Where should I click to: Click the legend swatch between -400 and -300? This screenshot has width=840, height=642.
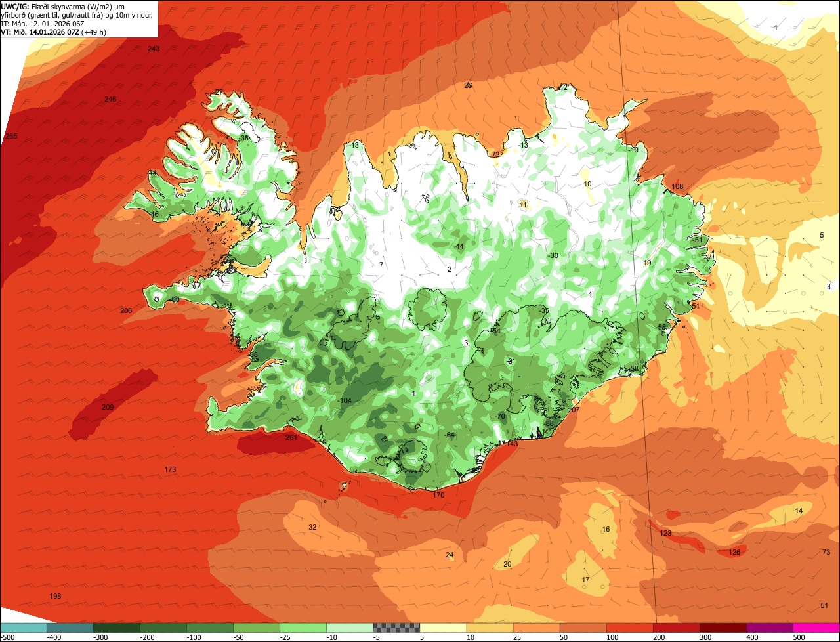point(70,628)
